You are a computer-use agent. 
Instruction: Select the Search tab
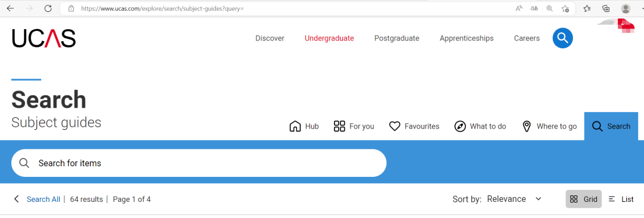click(611, 126)
